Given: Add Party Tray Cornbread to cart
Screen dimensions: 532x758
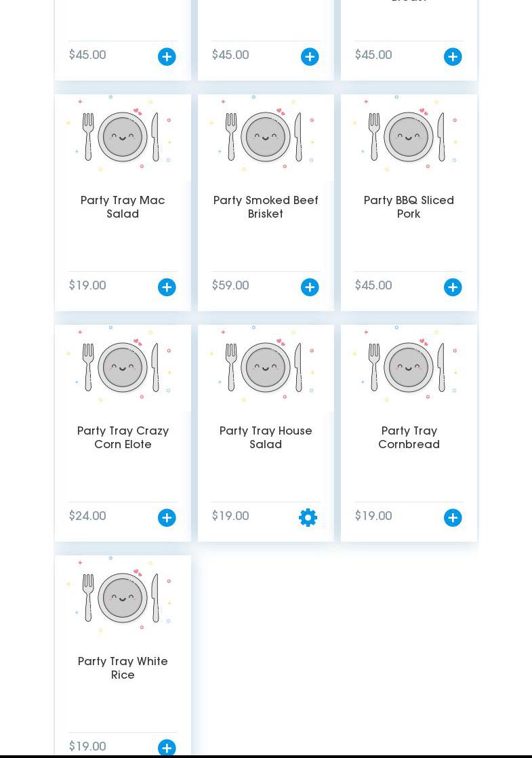Looking at the screenshot, I should [x=453, y=518].
